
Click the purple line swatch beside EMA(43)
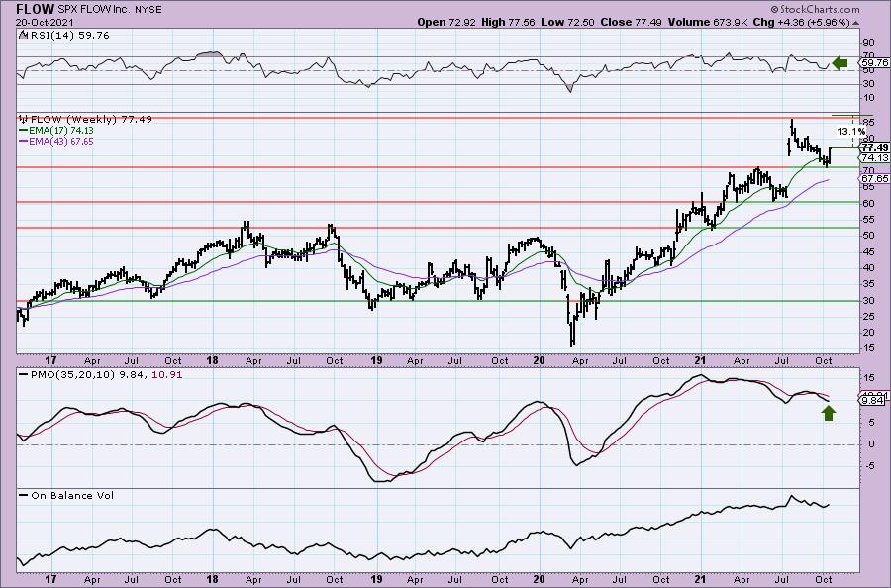click(x=24, y=141)
